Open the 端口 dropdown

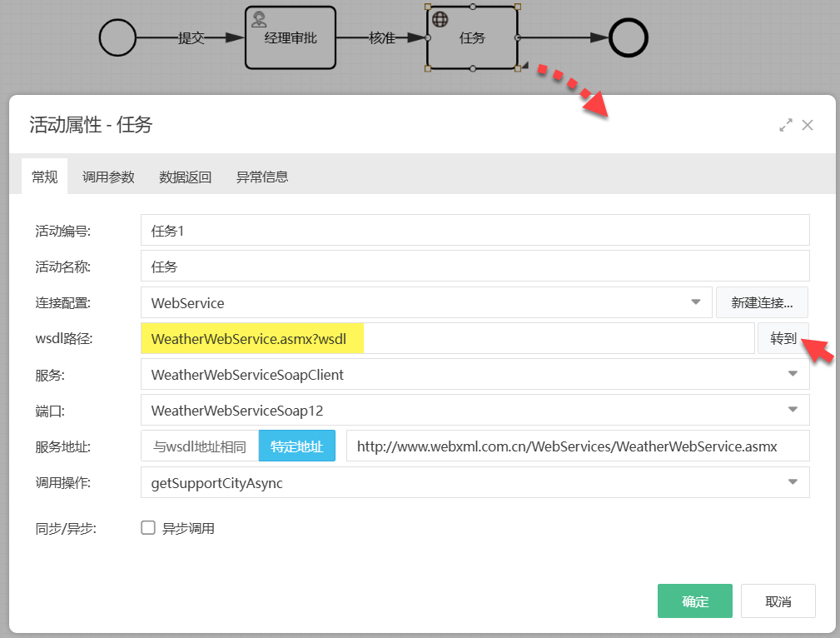(475, 411)
